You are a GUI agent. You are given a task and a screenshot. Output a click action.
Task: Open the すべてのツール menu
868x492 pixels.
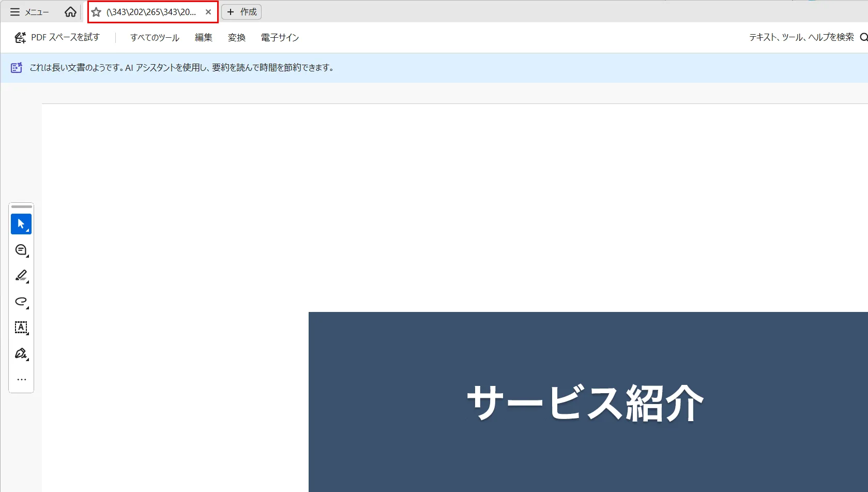click(x=155, y=37)
